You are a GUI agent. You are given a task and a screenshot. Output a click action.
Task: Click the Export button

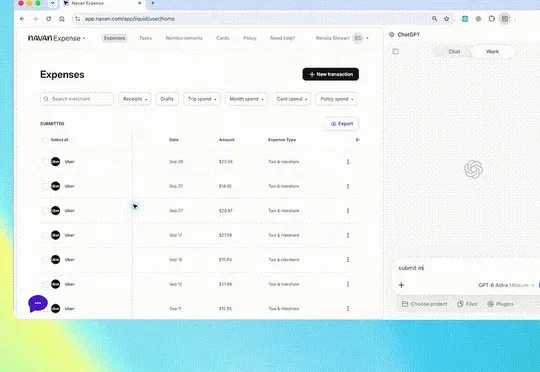[342, 124]
